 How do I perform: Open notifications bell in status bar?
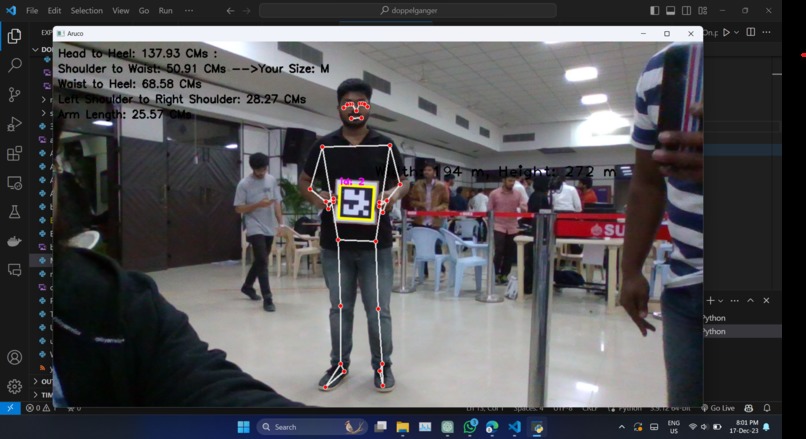(x=767, y=408)
